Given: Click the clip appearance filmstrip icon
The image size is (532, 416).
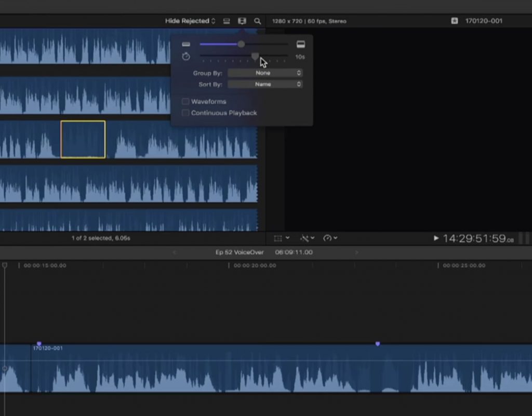Looking at the screenshot, I should [242, 21].
